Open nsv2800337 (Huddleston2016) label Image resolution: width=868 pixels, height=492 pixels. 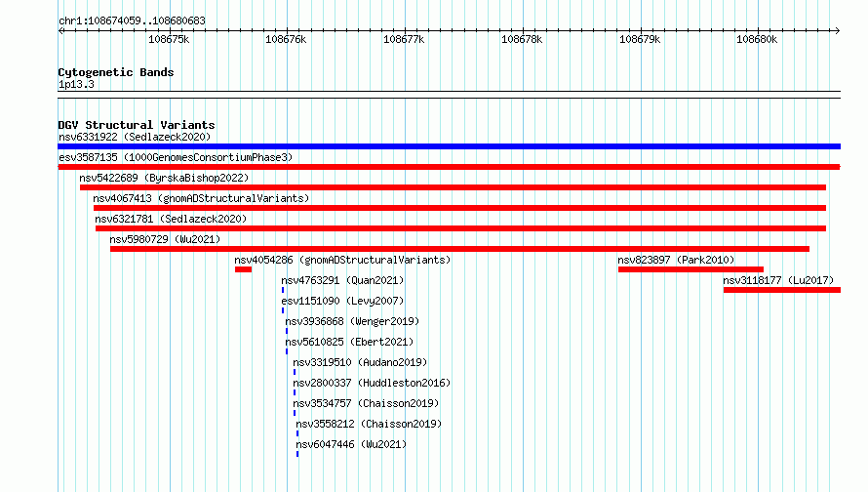point(372,383)
